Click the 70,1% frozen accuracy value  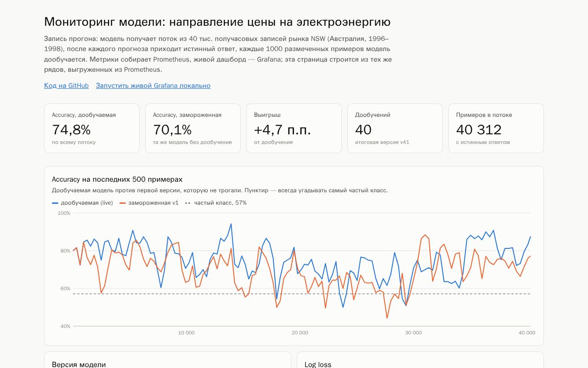pos(172,130)
